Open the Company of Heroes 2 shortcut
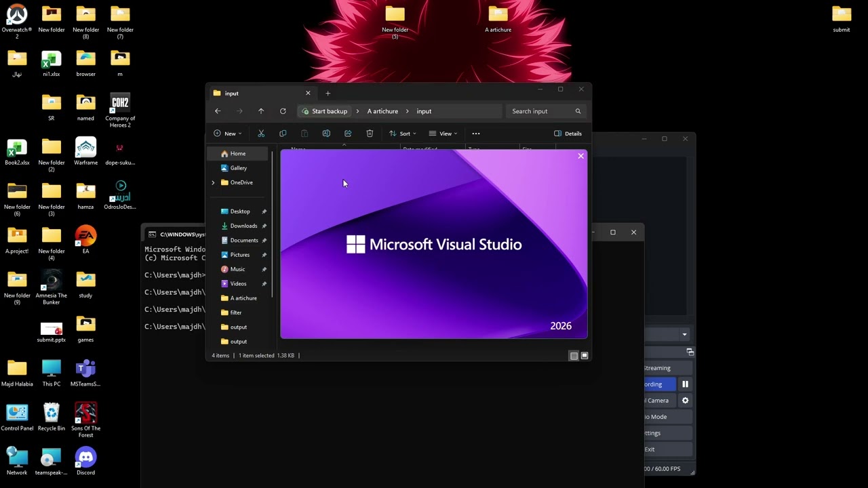Image resolution: width=868 pixels, height=488 pixels. click(120, 110)
